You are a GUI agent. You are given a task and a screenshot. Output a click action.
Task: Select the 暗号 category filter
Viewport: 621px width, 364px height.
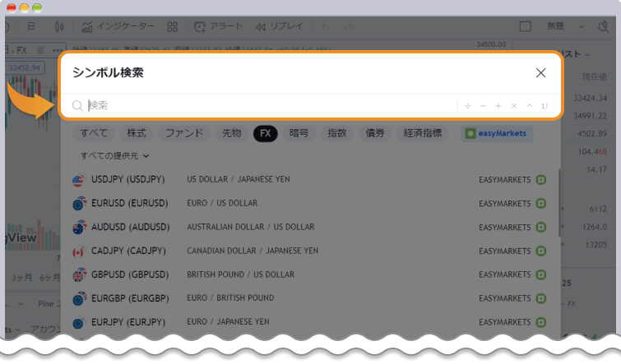pyautogui.click(x=299, y=133)
